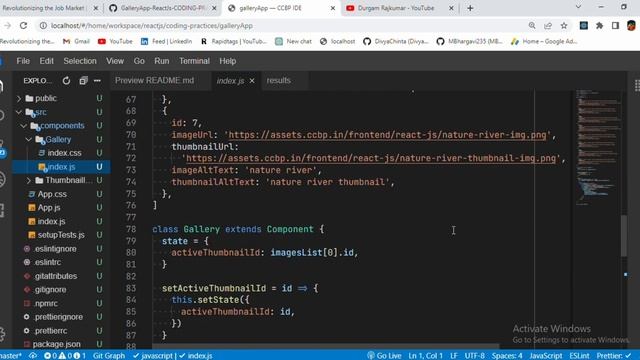Open .prettierignore file
This screenshot has width=640, height=360.
58,317
